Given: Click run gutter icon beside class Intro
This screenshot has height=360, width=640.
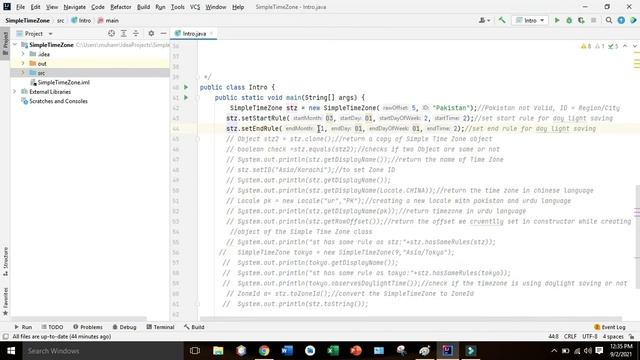Looking at the screenshot, I should [x=186, y=87].
